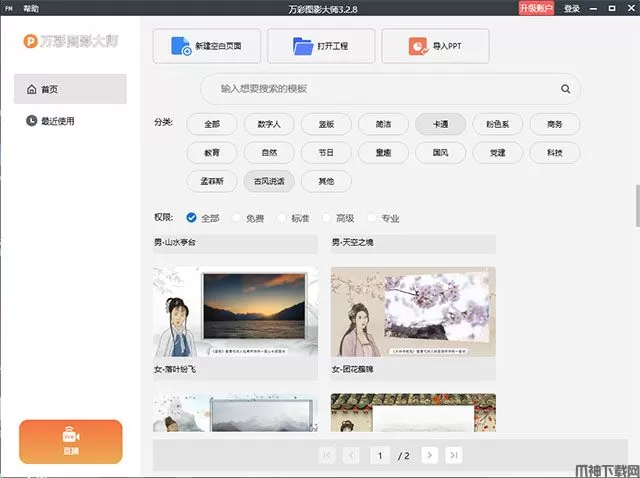The image size is (640, 478).
Task: Click the home icon in sidebar
Action: click(31, 89)
